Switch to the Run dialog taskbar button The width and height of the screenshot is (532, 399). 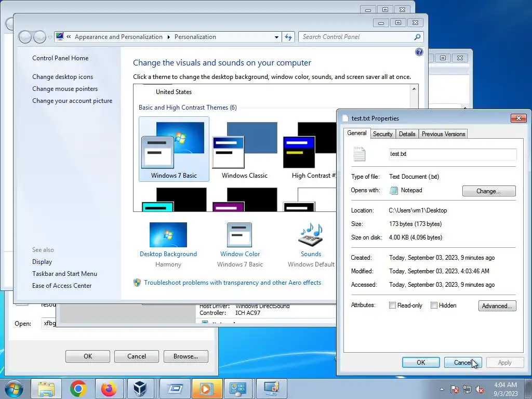click(175, 389)
